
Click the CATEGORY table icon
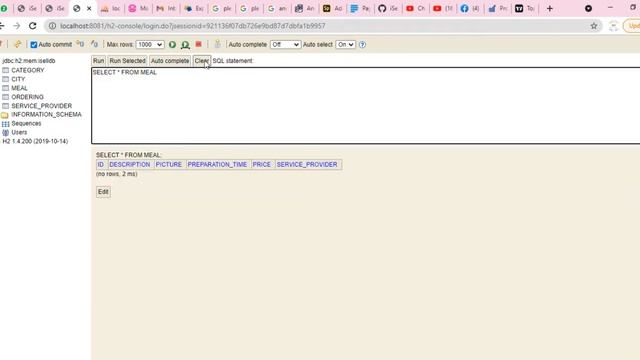(5, 70)
